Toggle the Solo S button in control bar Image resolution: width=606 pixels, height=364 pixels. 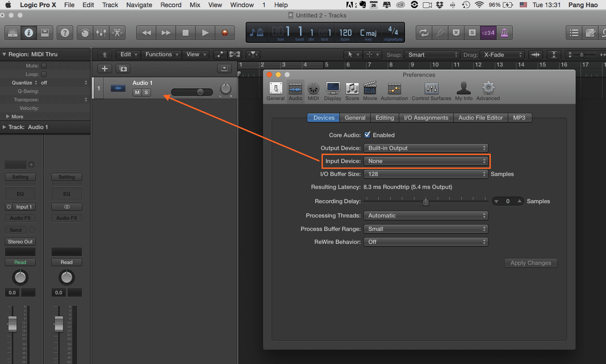[472, 33]
